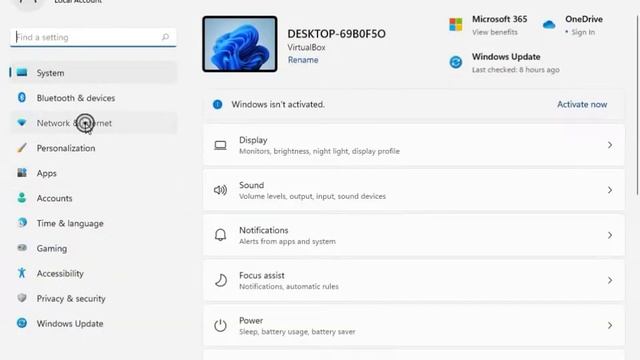Click the Power icon
Image resolution: width=640 pixels, height=360 pixels.
(x=220, y=325)
